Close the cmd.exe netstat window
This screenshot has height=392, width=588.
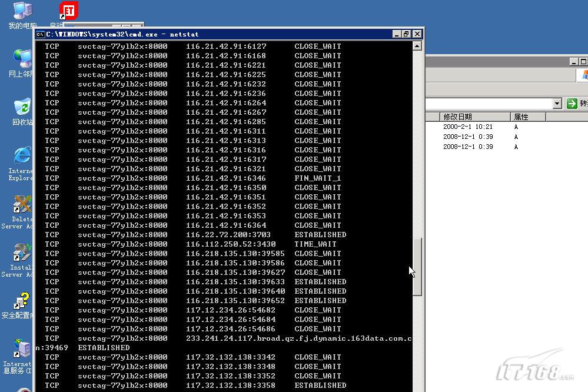pyautogui.click(x=417, y=34)
